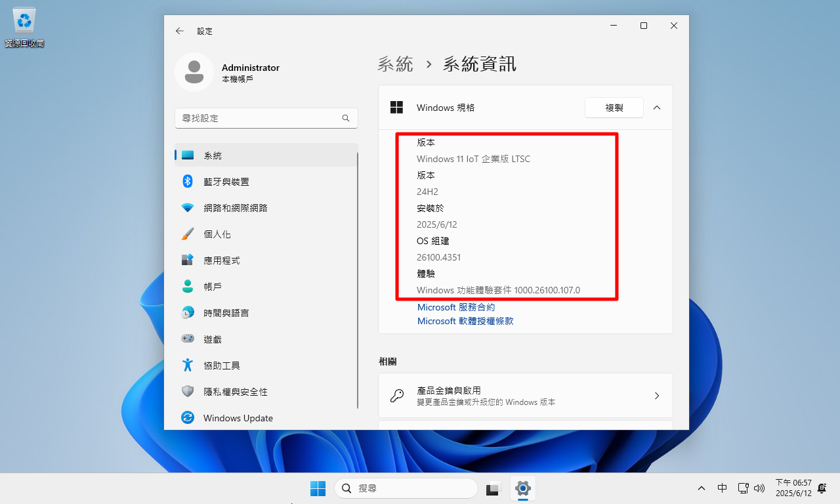
Task: Select the shield icon for 隱私權與安全性
Action: pyautogui.click(x=188, y=392)
